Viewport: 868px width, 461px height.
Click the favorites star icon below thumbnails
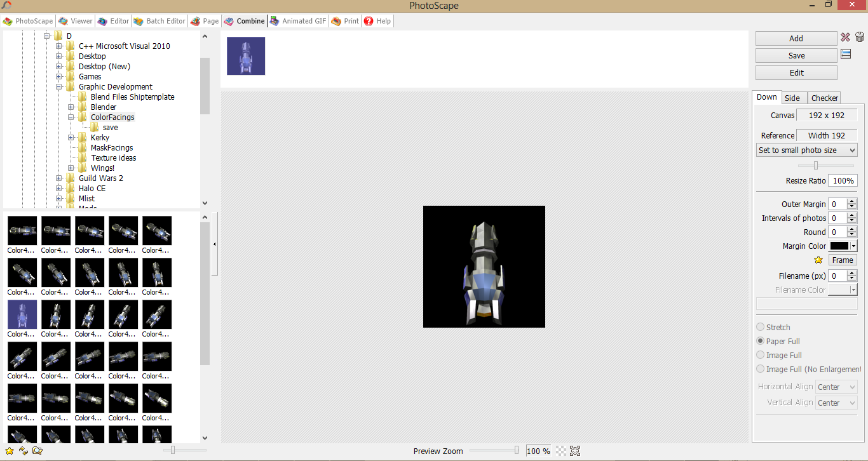click(10, 451)
